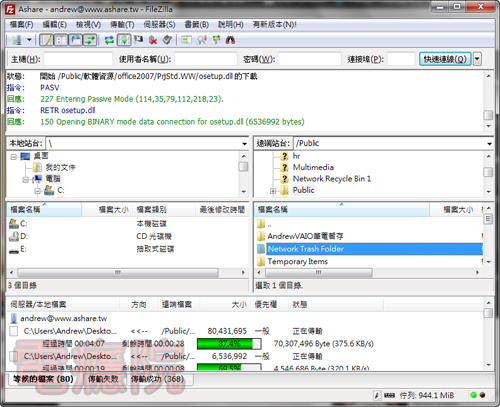Screen dimensions: 500x407
Task: Open the 檔案(F) menu
Action: click(21, 25)
